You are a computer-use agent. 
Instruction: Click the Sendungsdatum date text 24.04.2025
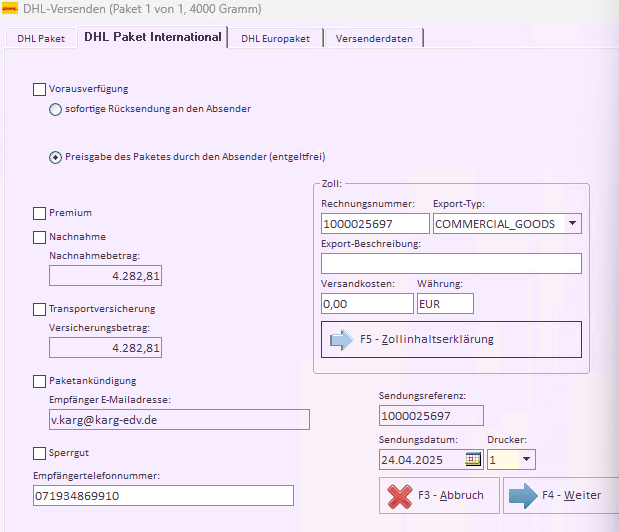[x=412, y=460]
